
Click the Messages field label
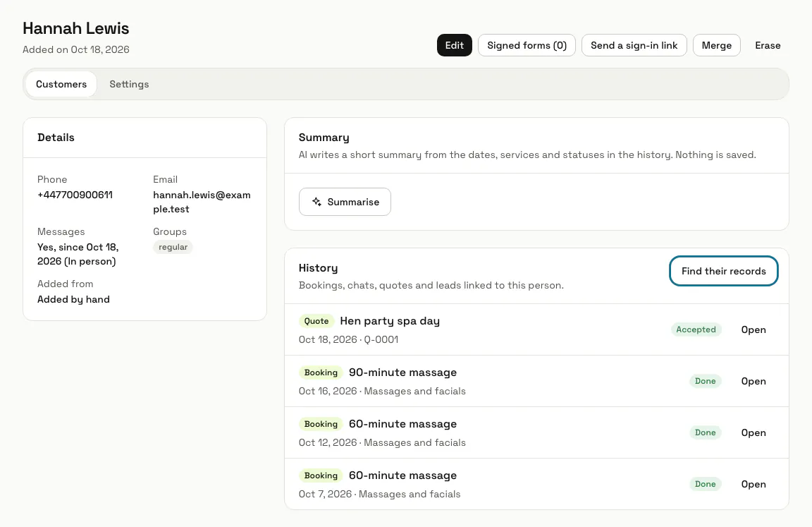pos(61,231)
